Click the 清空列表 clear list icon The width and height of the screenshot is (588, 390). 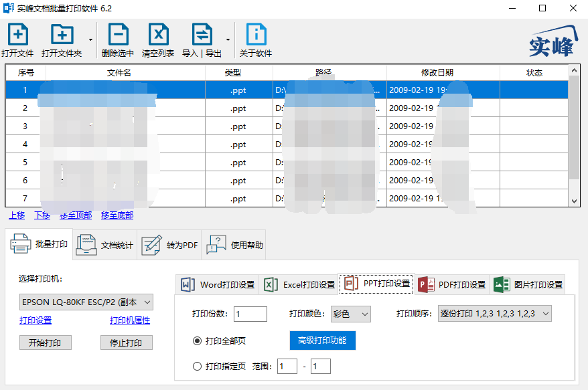coord(158,34)
